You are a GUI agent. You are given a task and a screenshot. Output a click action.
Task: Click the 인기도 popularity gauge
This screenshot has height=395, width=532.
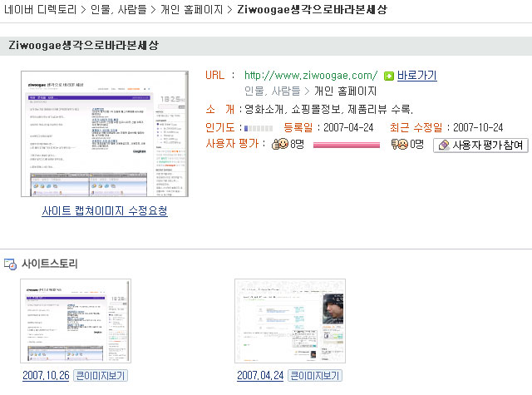(259, 128)
